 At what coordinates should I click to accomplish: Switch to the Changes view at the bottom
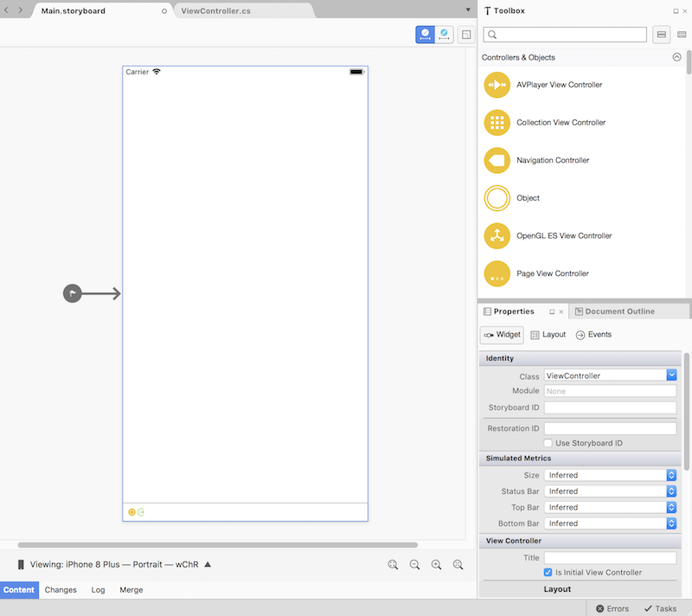(61, 589)
